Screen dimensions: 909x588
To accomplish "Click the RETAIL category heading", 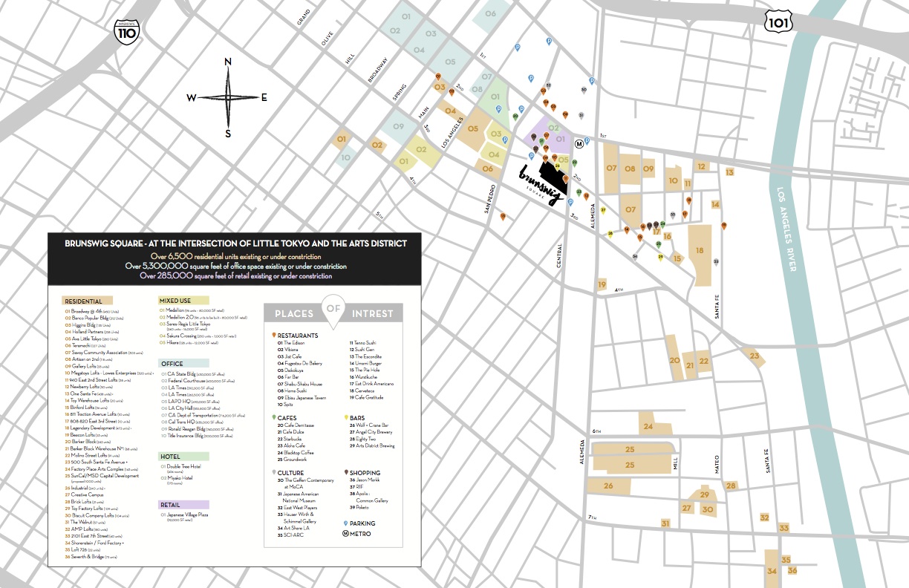I will (x=183, y=505).
